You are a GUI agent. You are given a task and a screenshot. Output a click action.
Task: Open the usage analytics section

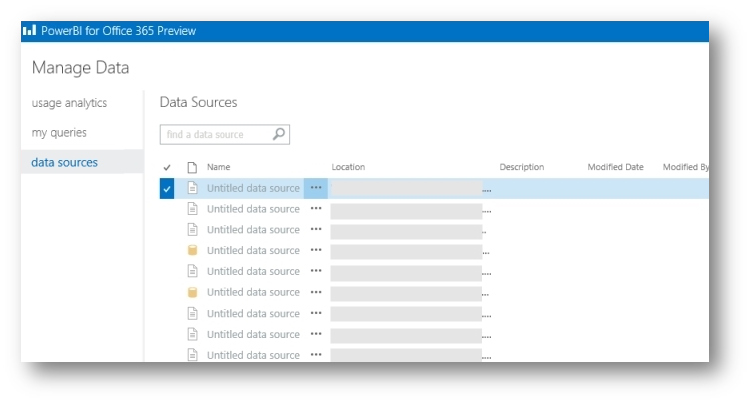pos(69,103)
